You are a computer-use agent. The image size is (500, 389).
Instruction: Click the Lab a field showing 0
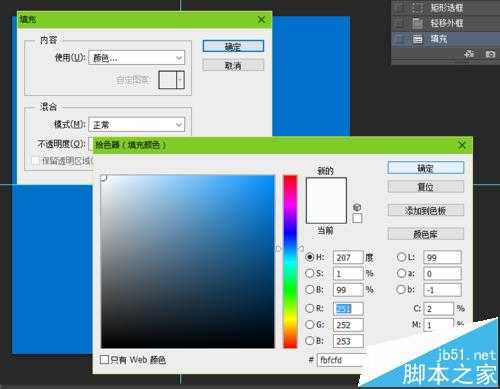442,273
